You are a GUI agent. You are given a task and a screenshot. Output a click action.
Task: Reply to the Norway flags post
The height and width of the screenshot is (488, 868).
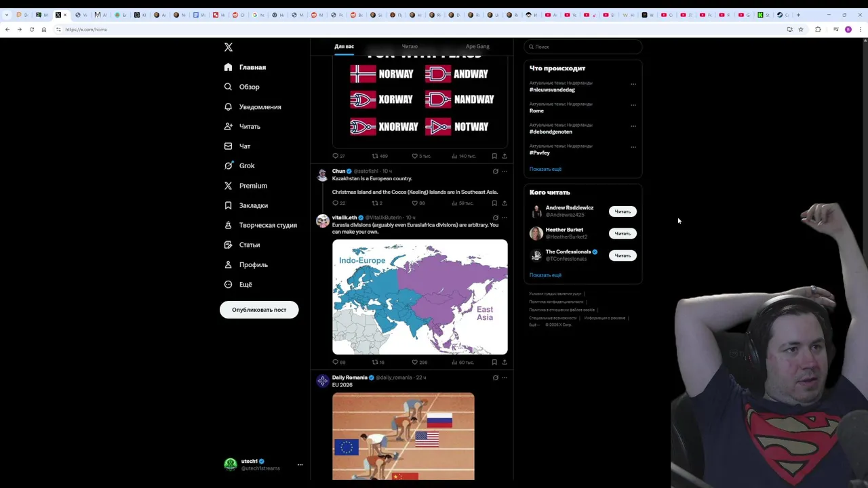[x=338, y=156]
